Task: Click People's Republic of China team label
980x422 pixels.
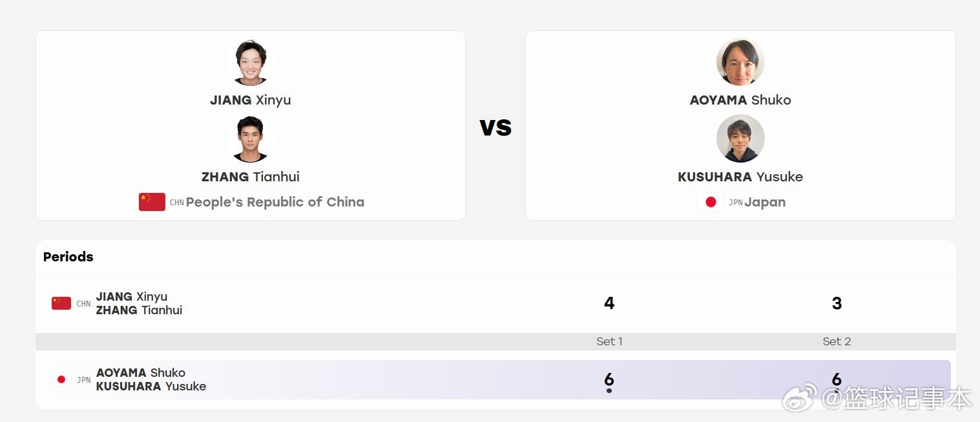Action: (x=275, y=202)
